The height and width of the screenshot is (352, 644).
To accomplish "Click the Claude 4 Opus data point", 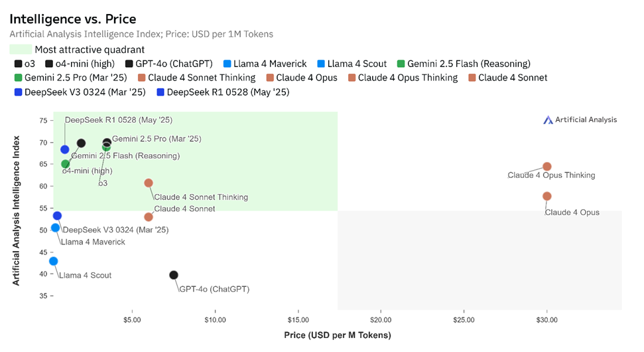I will click(x=547, y=196).
